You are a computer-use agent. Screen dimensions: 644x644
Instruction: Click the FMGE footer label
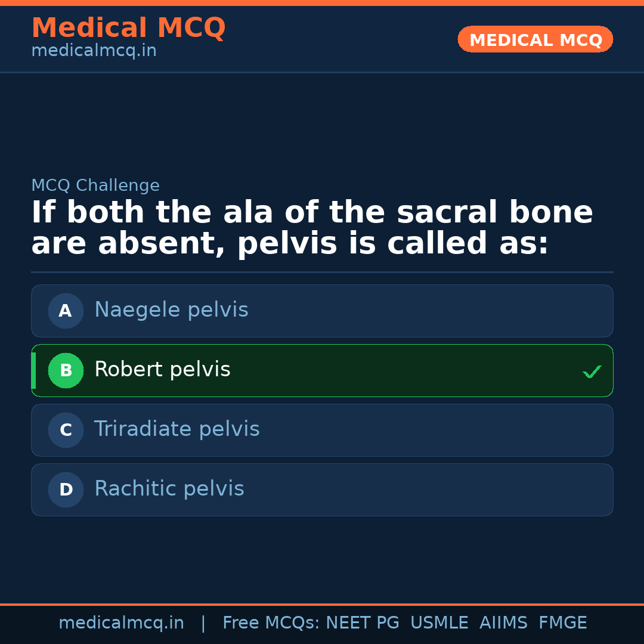pyautogui.click(x=562, y=622)
